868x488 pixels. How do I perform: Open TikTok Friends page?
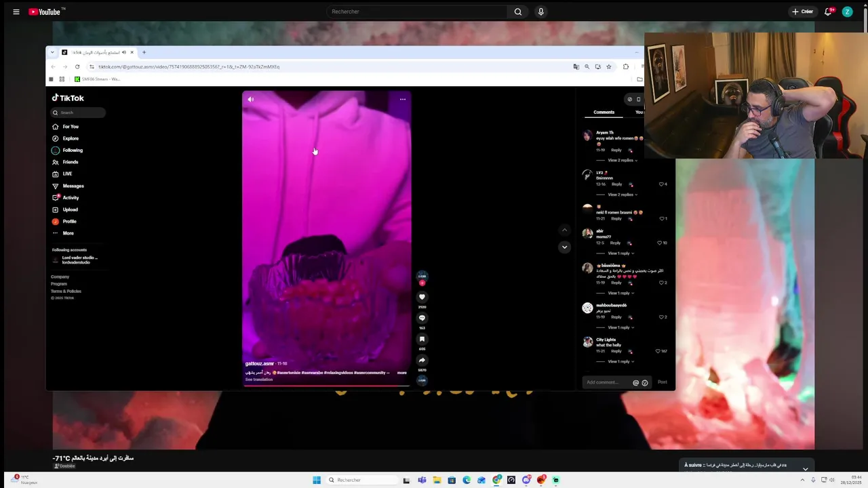(65, 162)
